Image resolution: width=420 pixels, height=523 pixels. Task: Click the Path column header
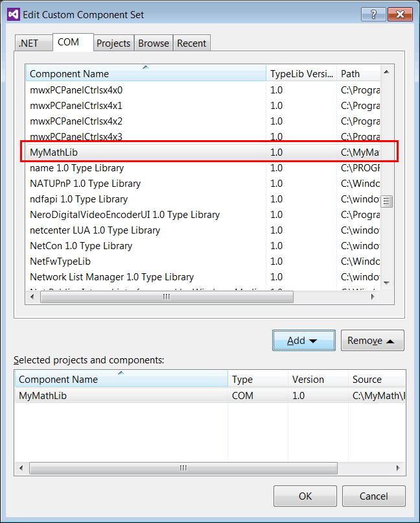(358, 73)
